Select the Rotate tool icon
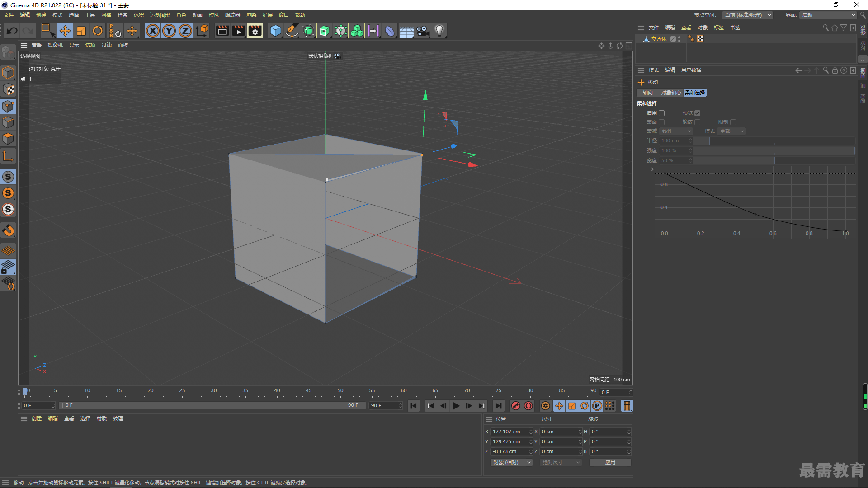 coord(98,31)
